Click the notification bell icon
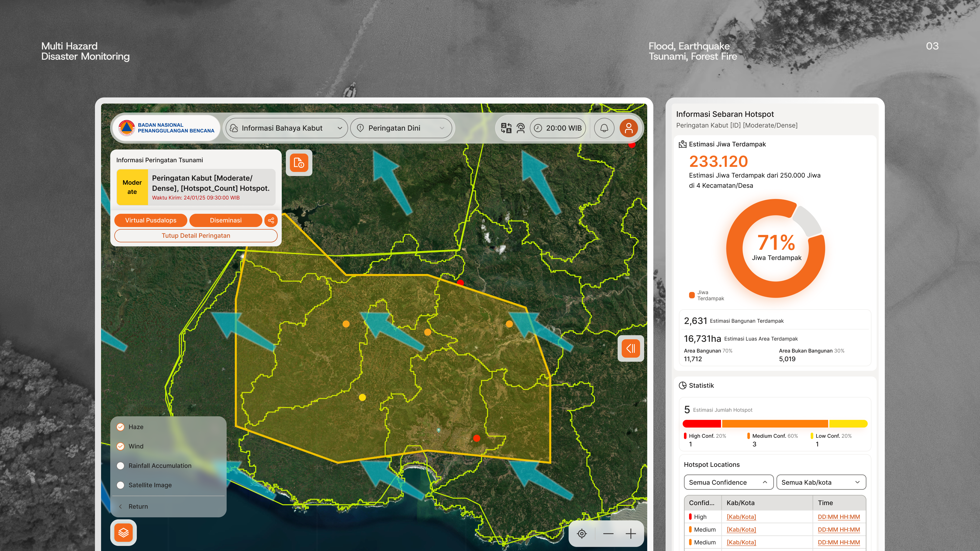This screenshot has width=980, height=551. pos(604,128)
